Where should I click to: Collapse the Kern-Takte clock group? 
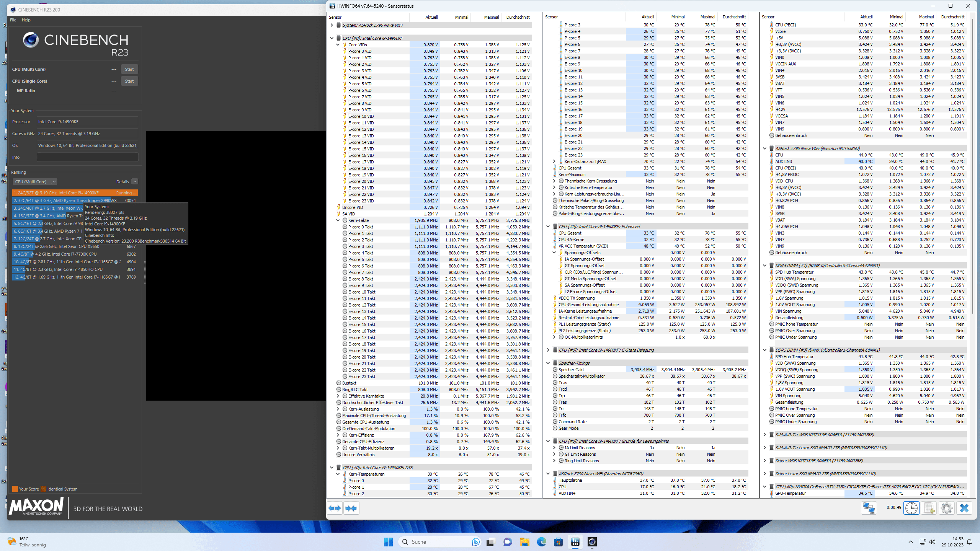[338, 220]
